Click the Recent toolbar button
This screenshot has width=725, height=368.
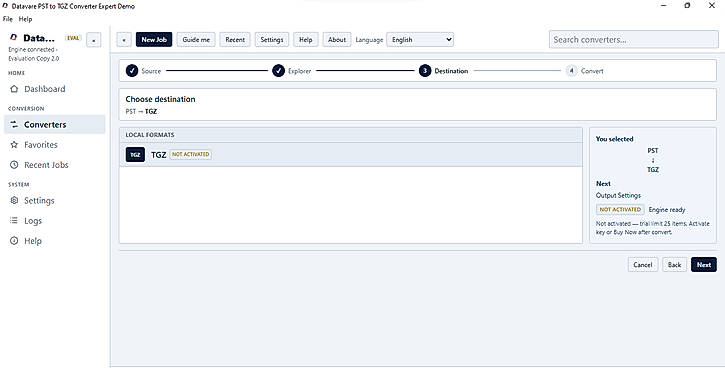(235, 40)
